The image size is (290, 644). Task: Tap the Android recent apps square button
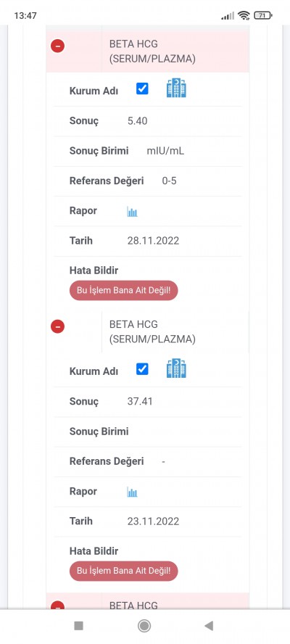(78, 626)
